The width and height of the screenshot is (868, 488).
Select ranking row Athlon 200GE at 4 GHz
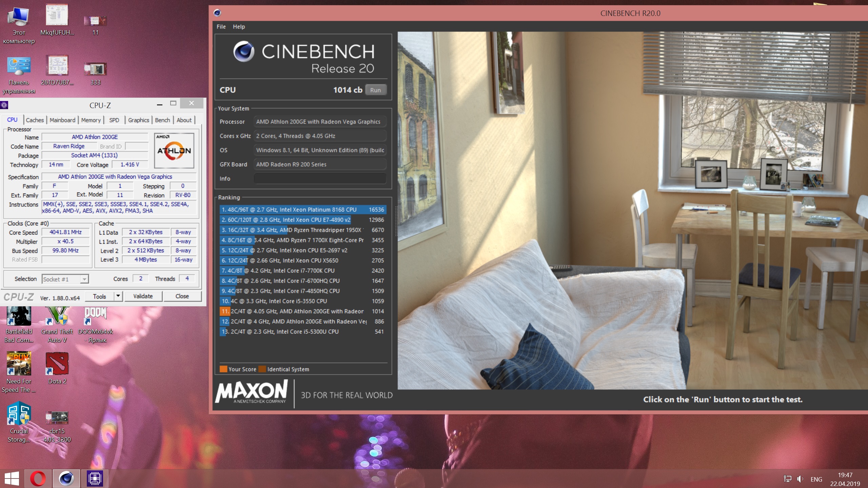(303, 322)
